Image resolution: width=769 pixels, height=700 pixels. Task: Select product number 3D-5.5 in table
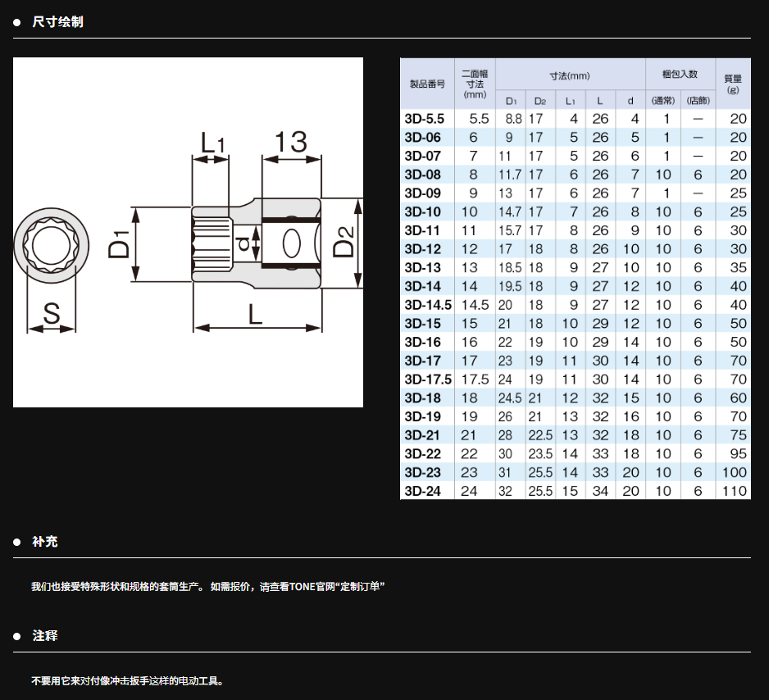pyautogui.click(x=425, y=119)
